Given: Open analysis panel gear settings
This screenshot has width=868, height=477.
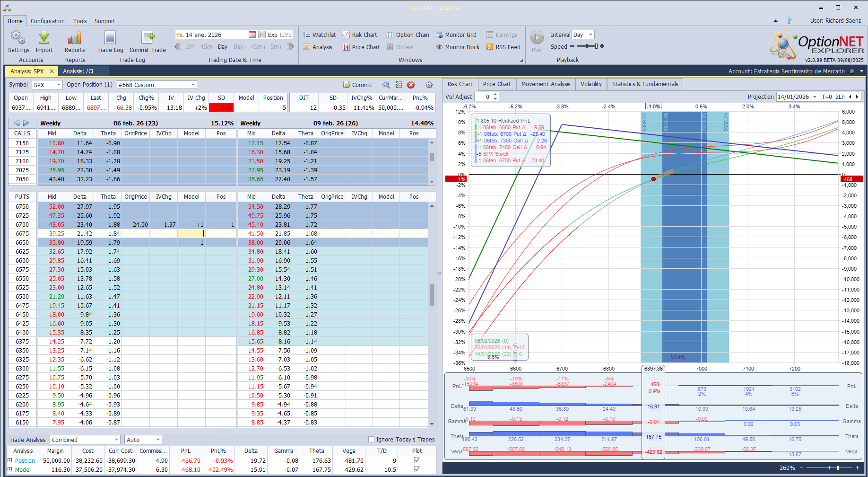Looking at the screenshot, I should [x=429, y=85].
